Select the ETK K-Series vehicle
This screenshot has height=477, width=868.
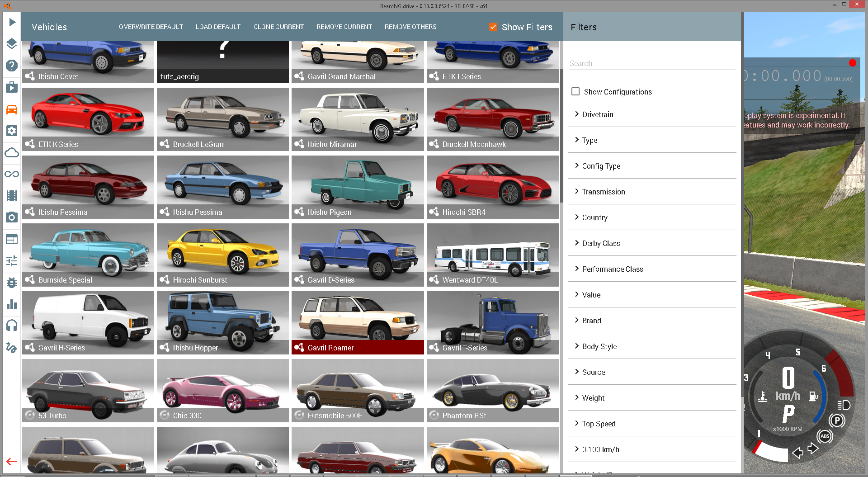pos(88,119)
